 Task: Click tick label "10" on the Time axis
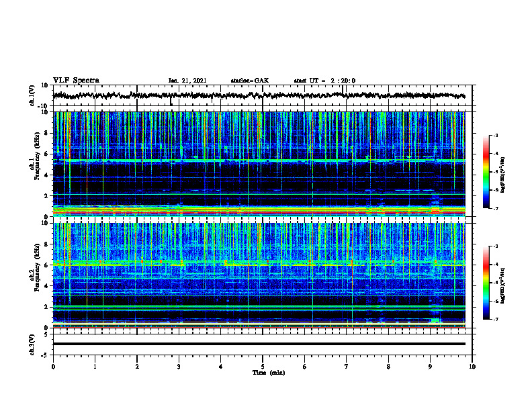tap(472, 367)
